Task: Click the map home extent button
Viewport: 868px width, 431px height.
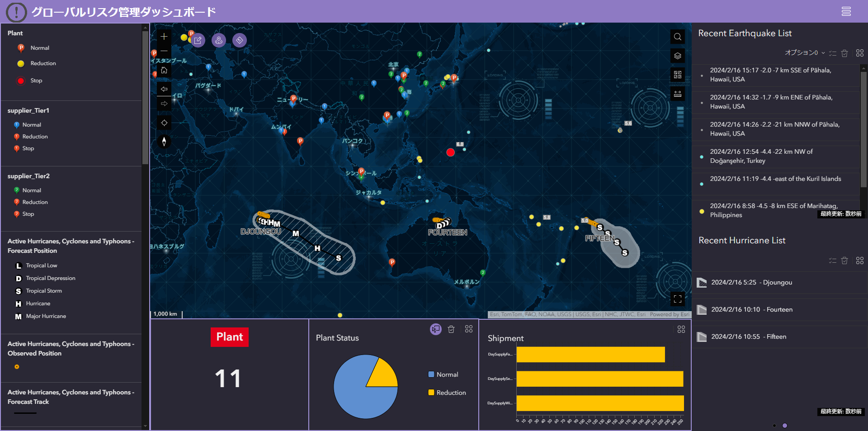Action: [164, 71]
